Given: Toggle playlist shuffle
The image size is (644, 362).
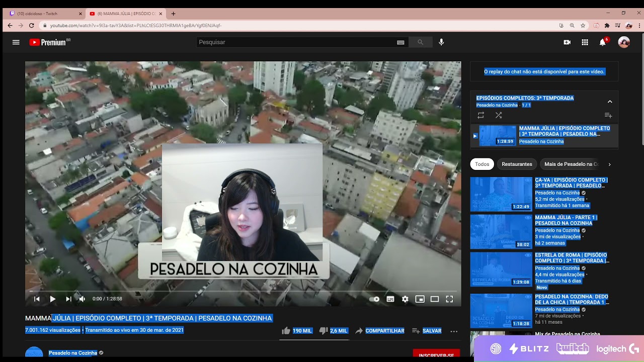Looking at the screenshot, I should pyautogui.click(x=499, y=115).
